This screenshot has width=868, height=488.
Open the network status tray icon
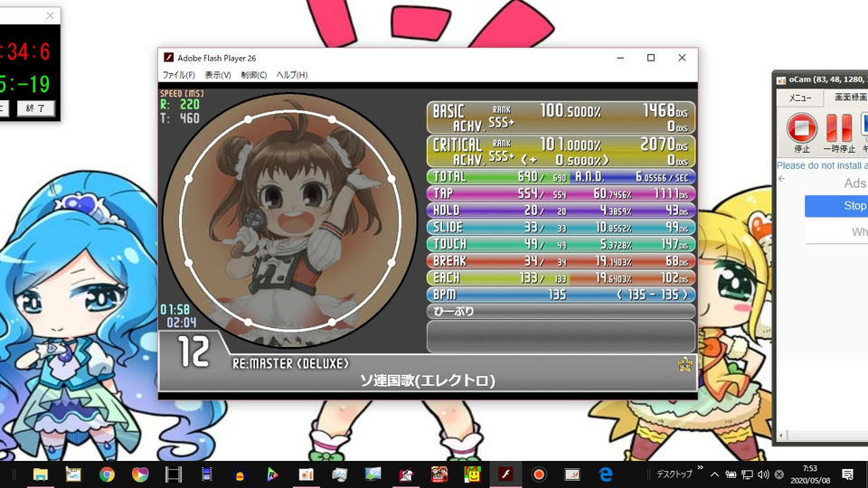click(x=747, y=474)
